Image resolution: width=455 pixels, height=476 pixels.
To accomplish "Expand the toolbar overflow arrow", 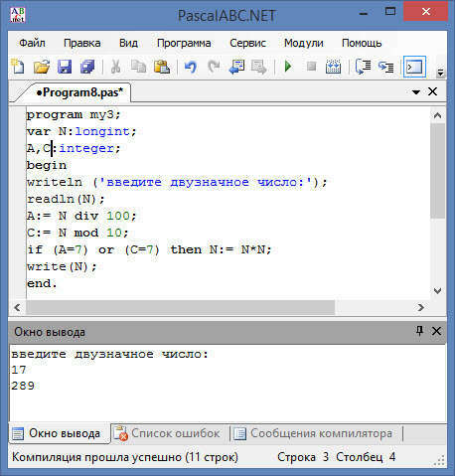I will (440, 73).
